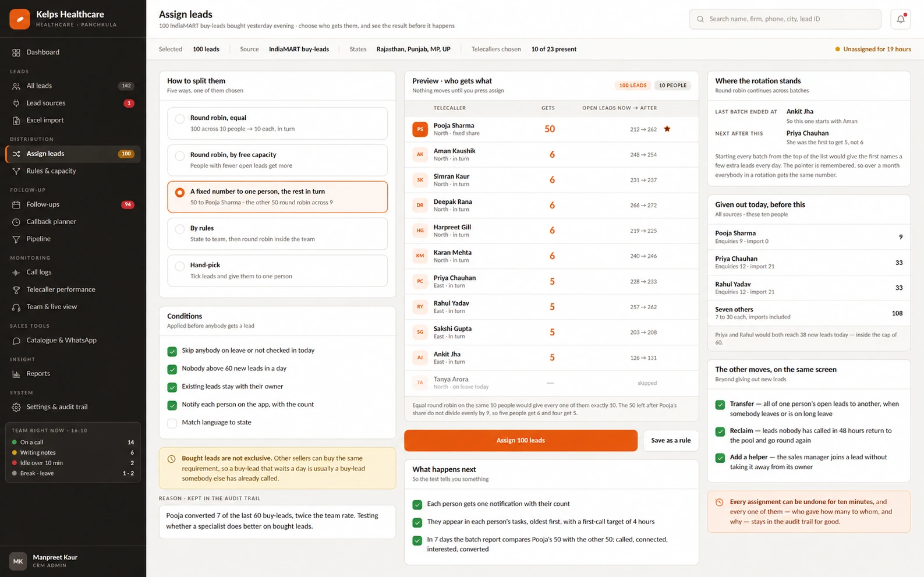Click the Lead sources plug icon

pos(16,103)
